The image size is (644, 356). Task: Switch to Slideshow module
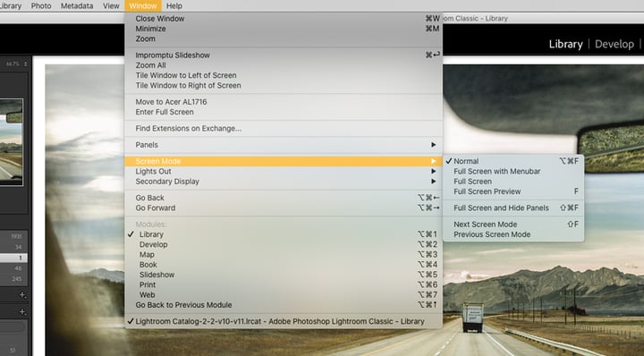coord(284,275)
